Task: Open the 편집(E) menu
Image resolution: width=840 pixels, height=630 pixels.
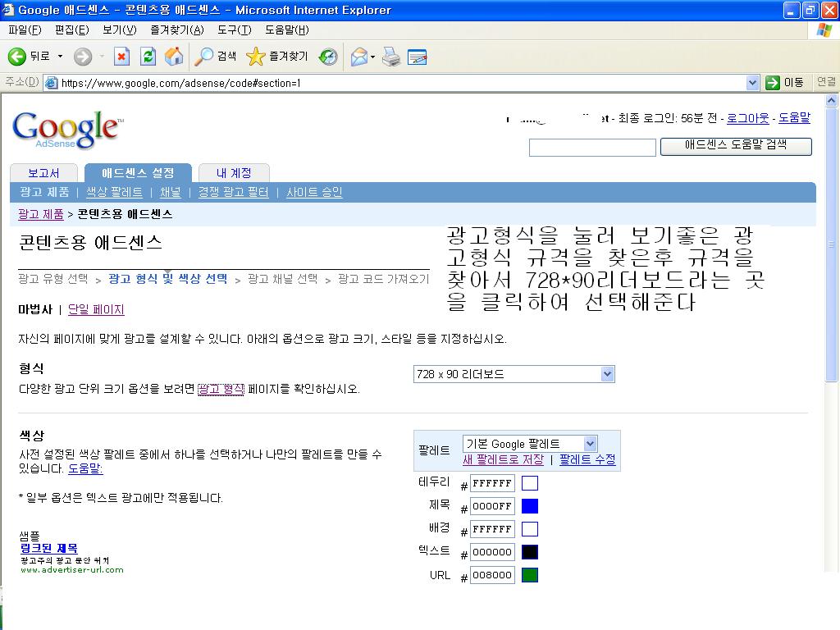Action: click(x=72, y=30)
